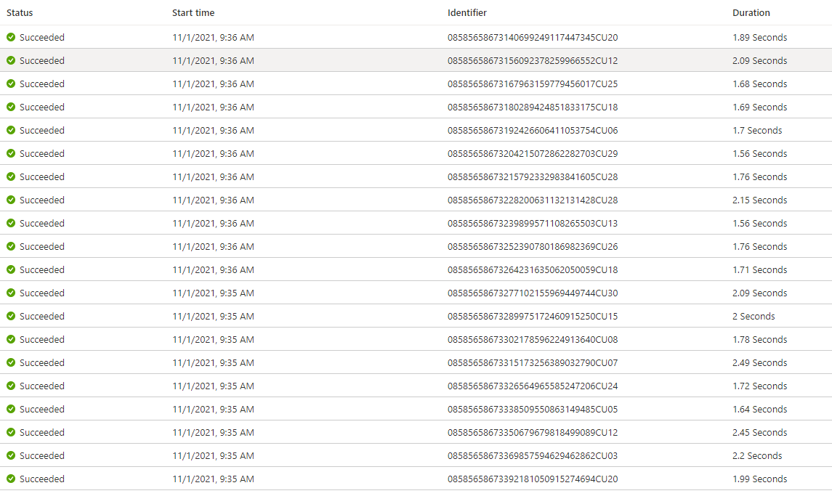
Task: Open run identifier 08585658673369857594629462862CU03
Action: click(x=533, y=456)
